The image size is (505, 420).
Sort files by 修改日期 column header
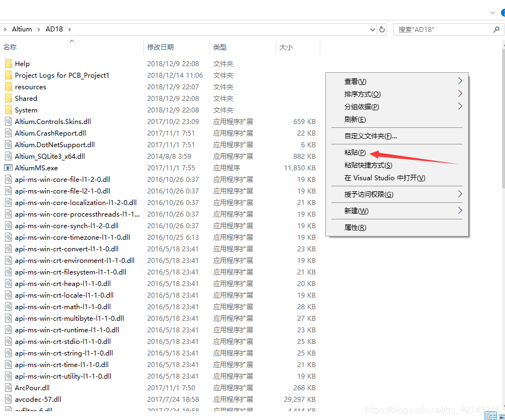coord(160,47)
